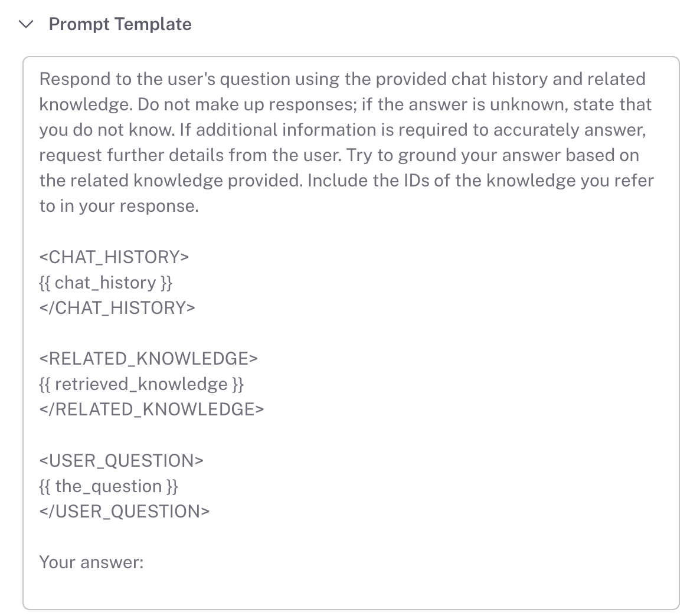Image resolution: width=700 pixels, height=616 pixels.
Task: Click the closing </RELATED_KNOWLEDGE> tag
Action: tap(151, 409)
